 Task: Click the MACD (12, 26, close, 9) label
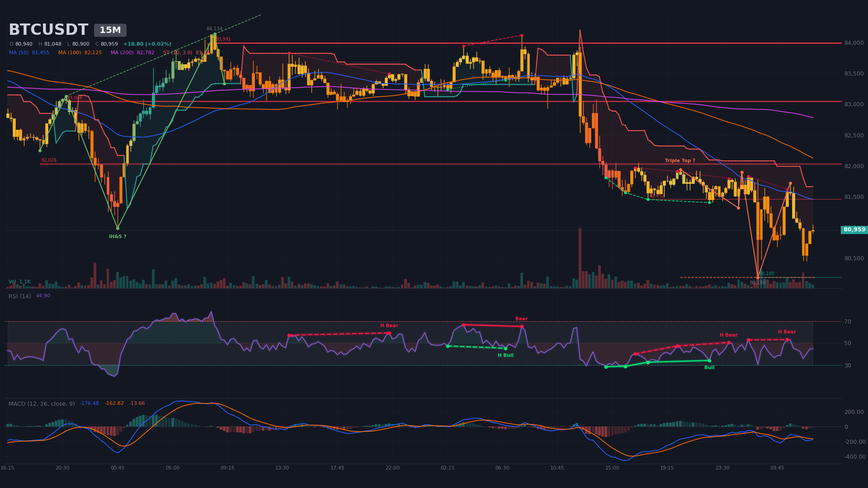click(x=42, y=403)
